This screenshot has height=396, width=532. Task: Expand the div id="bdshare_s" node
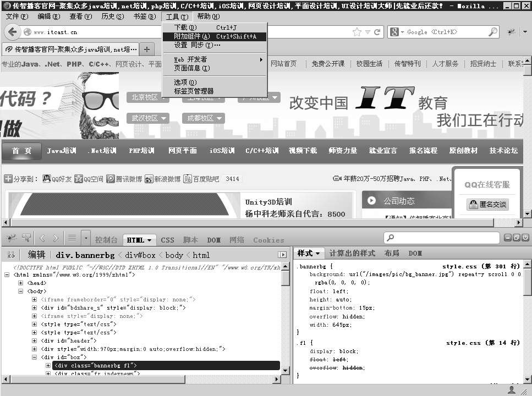tap(34, 308)
